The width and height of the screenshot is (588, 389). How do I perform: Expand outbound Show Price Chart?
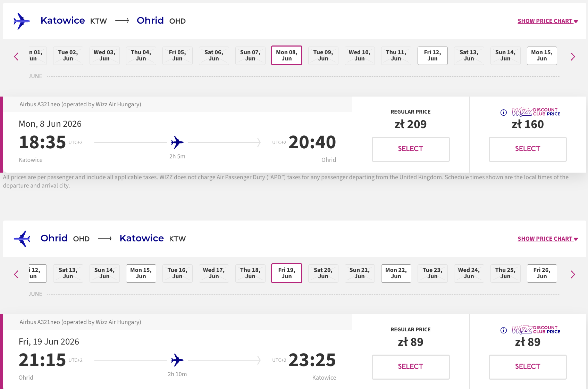(548, 21)
